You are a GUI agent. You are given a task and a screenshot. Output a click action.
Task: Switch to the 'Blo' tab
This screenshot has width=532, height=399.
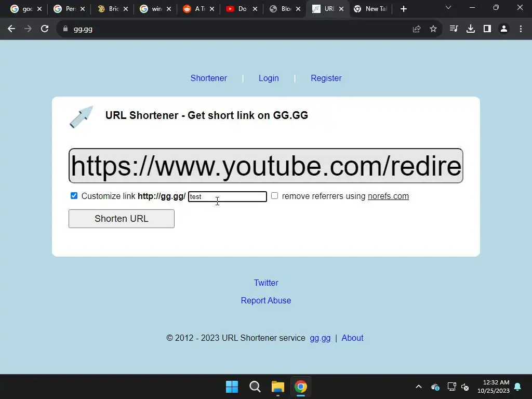[x=280, y=9]
